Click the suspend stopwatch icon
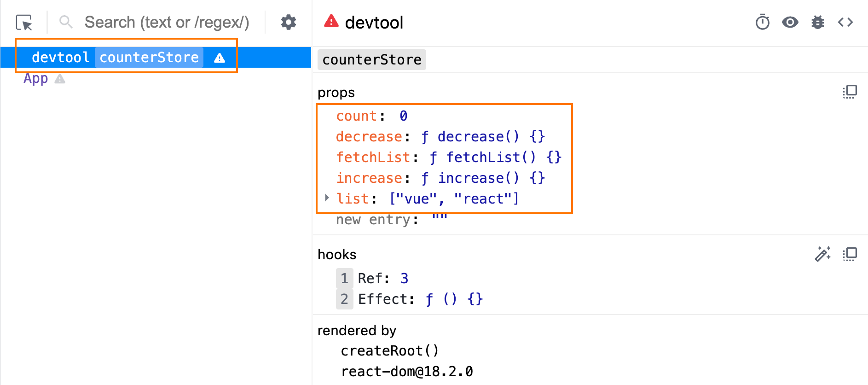 coord(762,22)
